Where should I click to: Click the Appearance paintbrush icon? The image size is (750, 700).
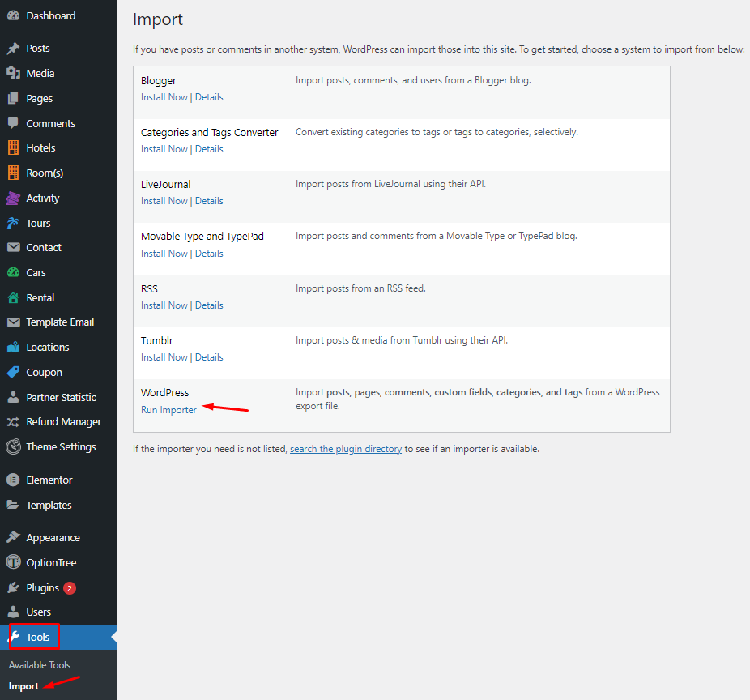pos(14,537)
